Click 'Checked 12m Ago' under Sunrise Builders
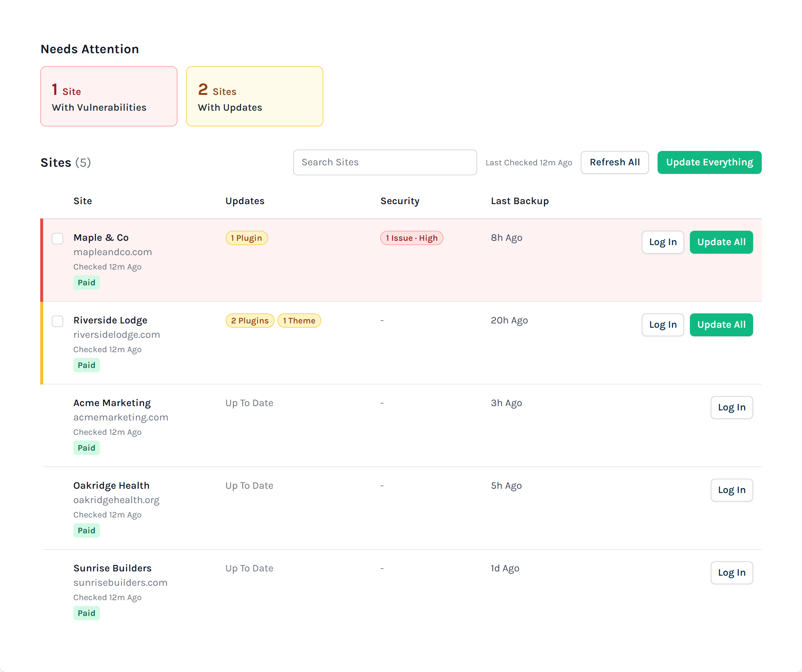802x672 pixels. 107,598
